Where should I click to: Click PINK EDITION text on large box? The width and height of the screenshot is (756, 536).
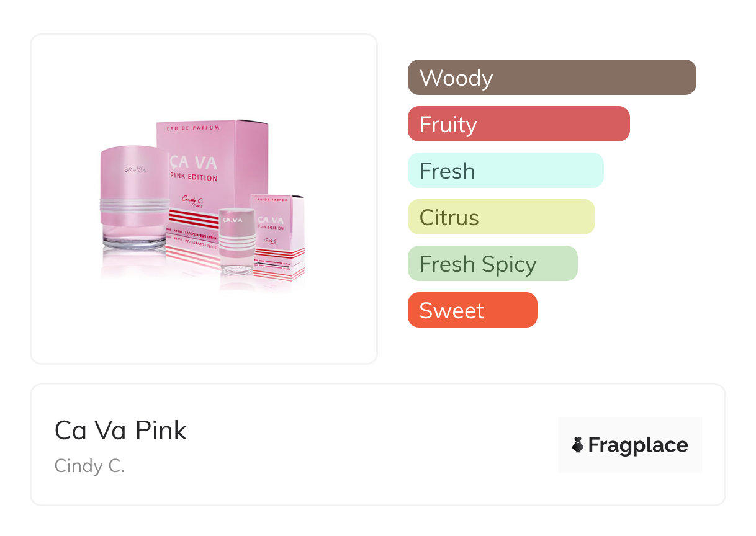pos(194,178)
